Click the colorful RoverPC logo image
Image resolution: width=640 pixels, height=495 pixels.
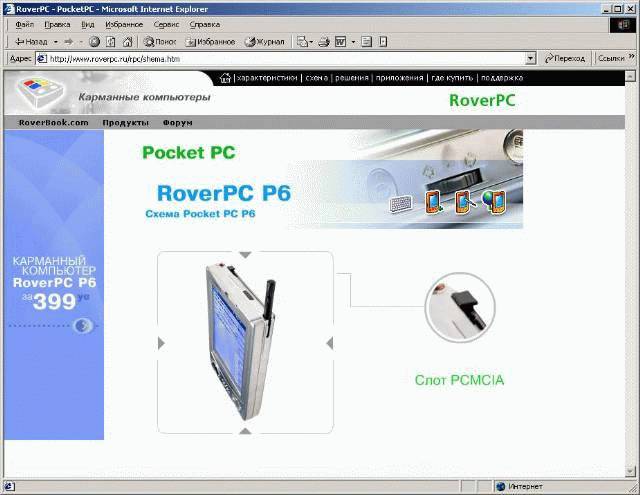[40, 92]
